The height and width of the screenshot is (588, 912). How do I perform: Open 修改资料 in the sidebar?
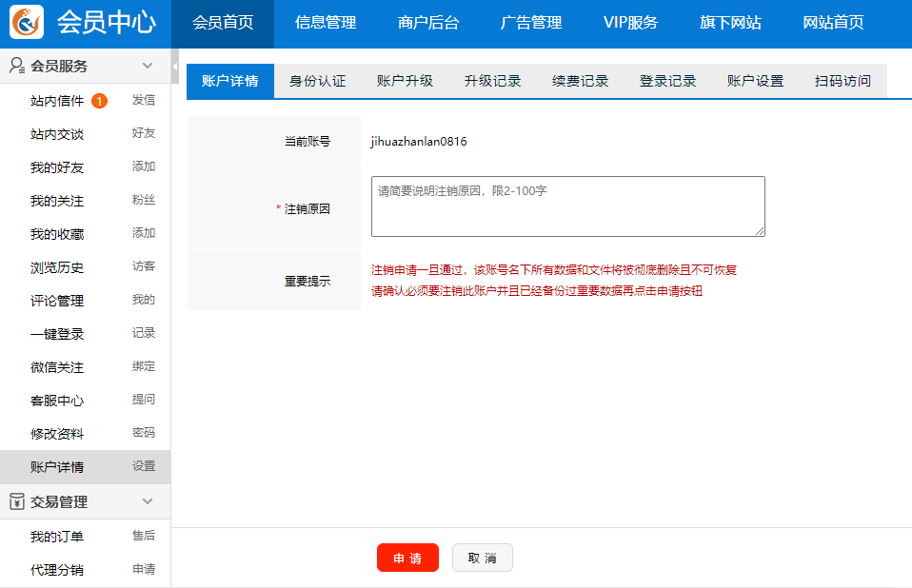[57, 434]
